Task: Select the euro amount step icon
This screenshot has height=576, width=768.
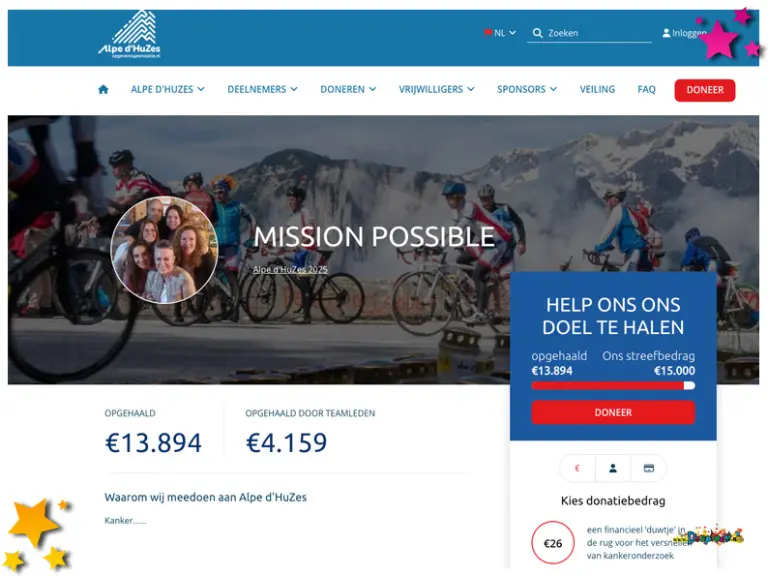Action: 577,468
